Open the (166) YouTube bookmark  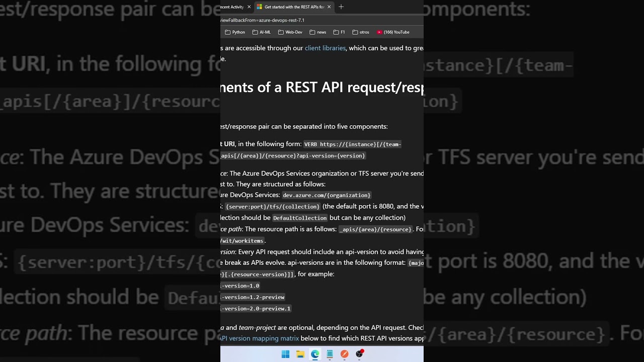point(393,32)
